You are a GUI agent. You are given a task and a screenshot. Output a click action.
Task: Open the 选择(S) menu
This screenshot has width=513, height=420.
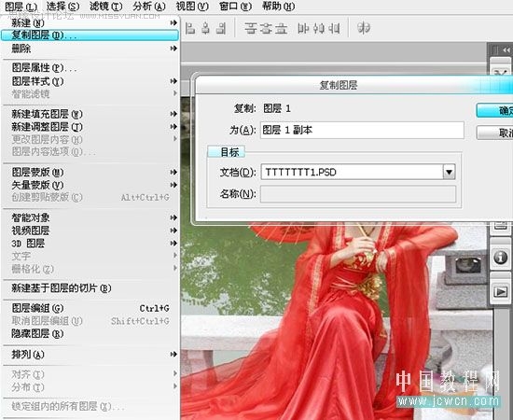click(x=62, y=7)
